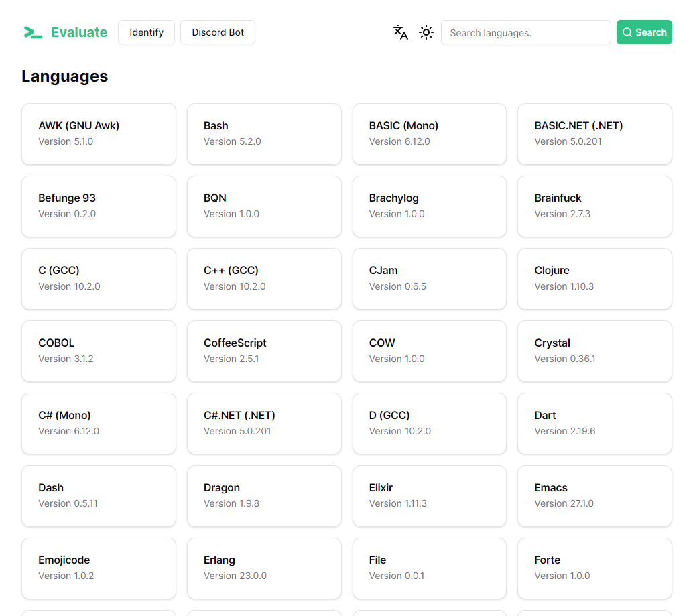Viewport: 693px width, 616px height.
Task: Click the magnifier icon in Search button
Action: click(x=627, y=32)
